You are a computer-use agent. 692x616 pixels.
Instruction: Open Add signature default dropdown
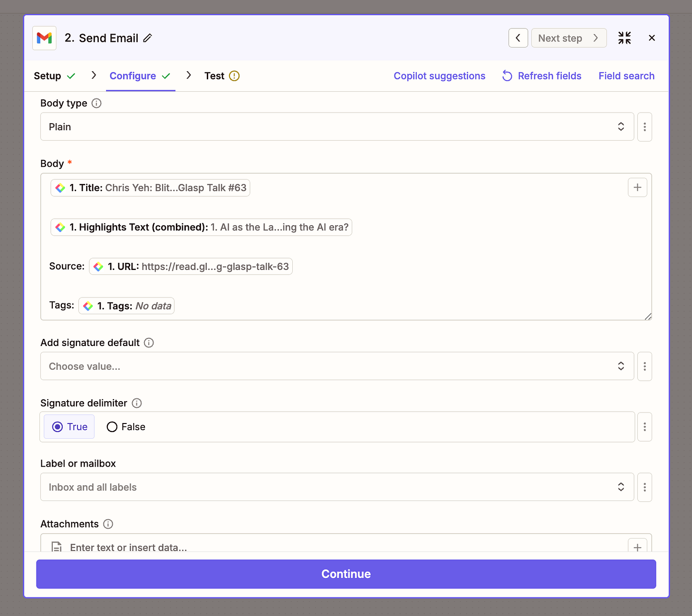click(337, 366)
